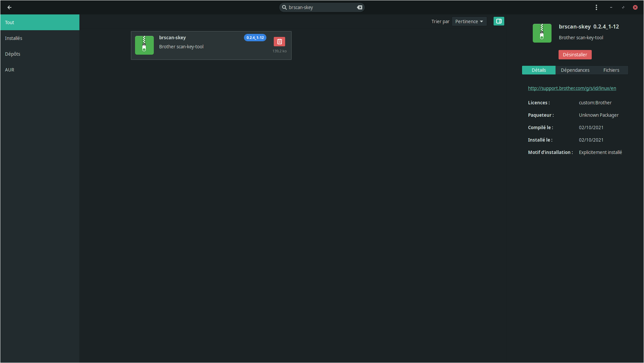The width and height of the screenshot is (644, 363).
Task: Open the three-dot main menu
Action: click(596, 7)
